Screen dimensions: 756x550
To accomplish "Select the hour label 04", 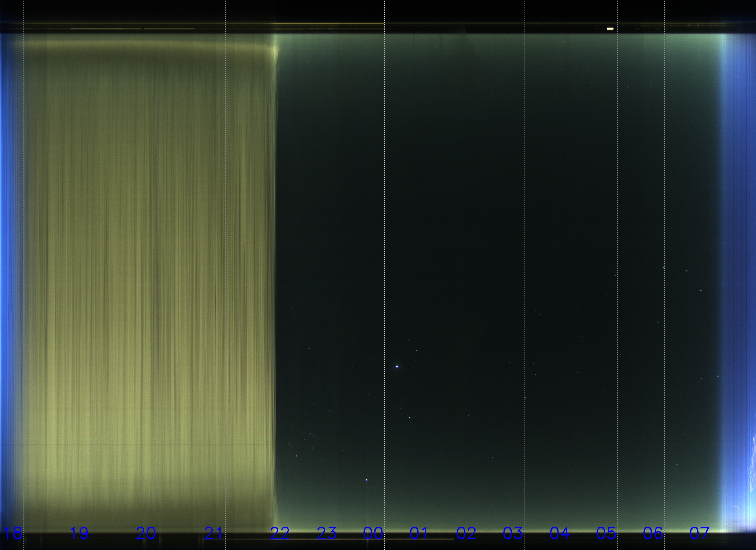I will pos(559,533).
